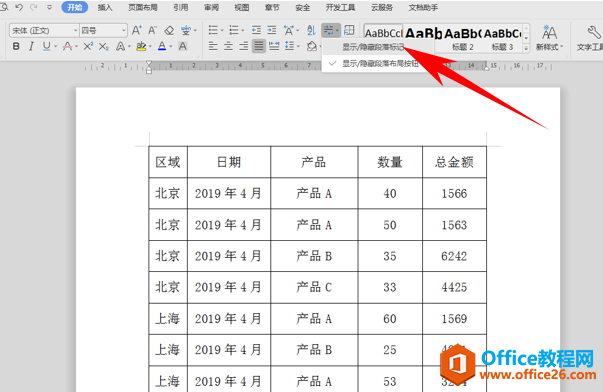This screenshot has width=603, height=392.
Task: Click the cell containing 6242
Action: click(x=454, y=256)
